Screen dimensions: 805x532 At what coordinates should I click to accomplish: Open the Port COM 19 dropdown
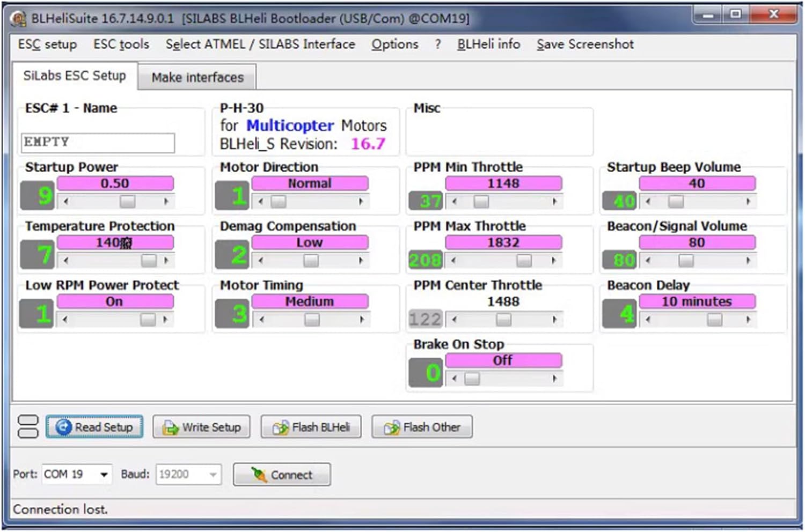click(x=104, y=475)
